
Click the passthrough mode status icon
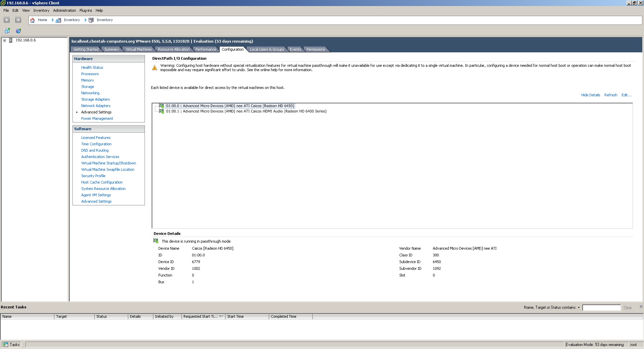point(156,241)
